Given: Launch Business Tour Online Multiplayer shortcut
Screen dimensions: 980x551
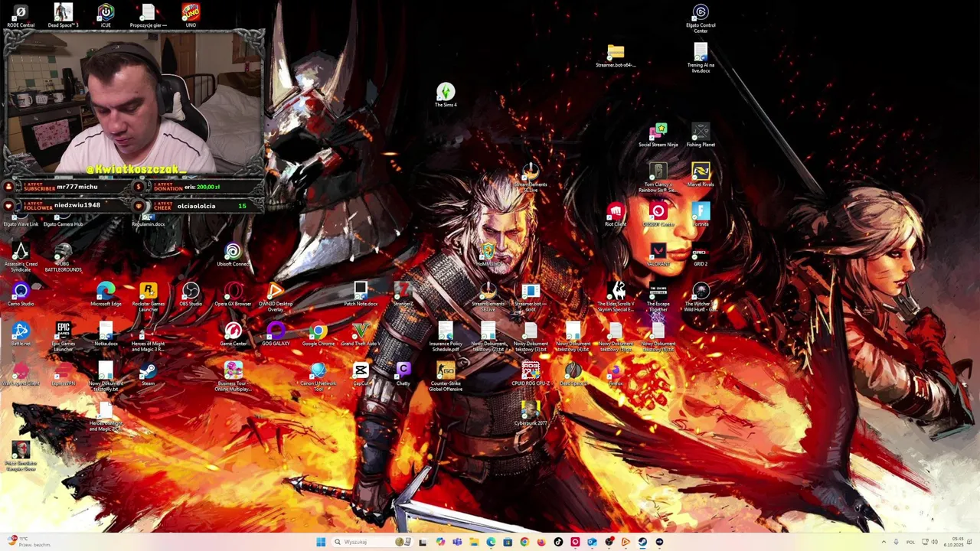Looking at the screenshot, I should [x=234, y=377].
